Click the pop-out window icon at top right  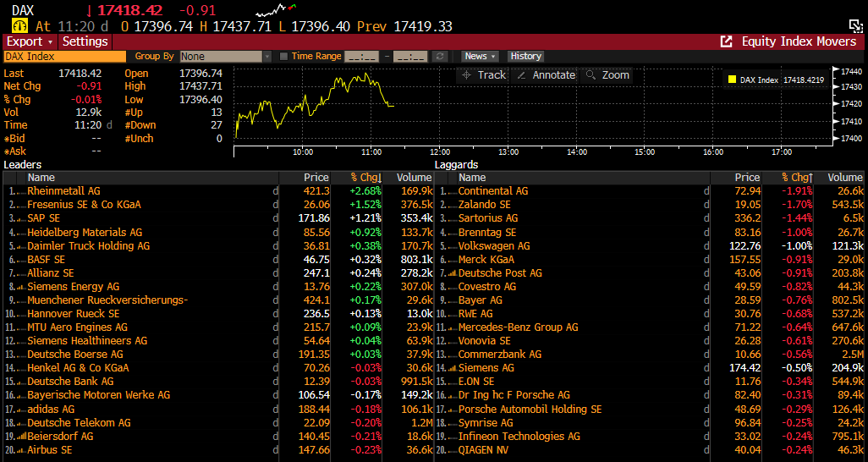coord(856,26)
